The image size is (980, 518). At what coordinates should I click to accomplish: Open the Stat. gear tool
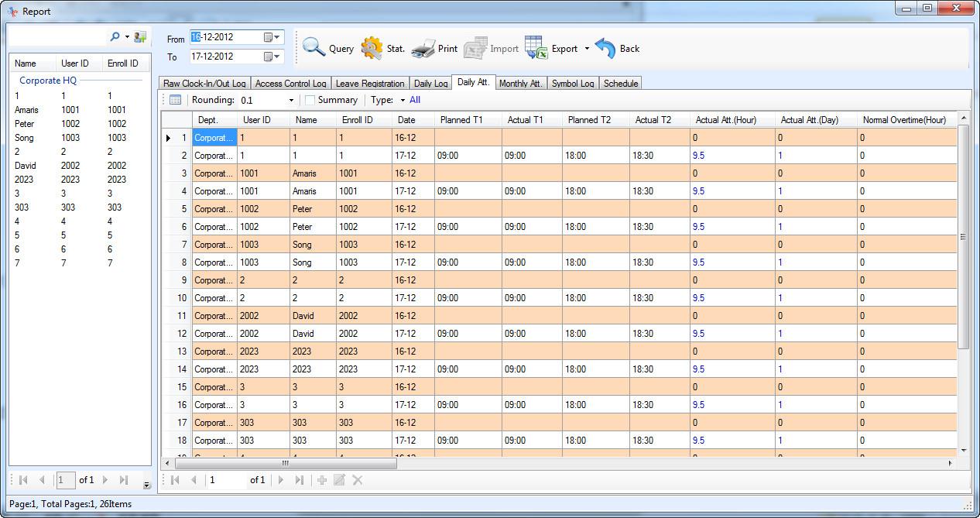372,48
